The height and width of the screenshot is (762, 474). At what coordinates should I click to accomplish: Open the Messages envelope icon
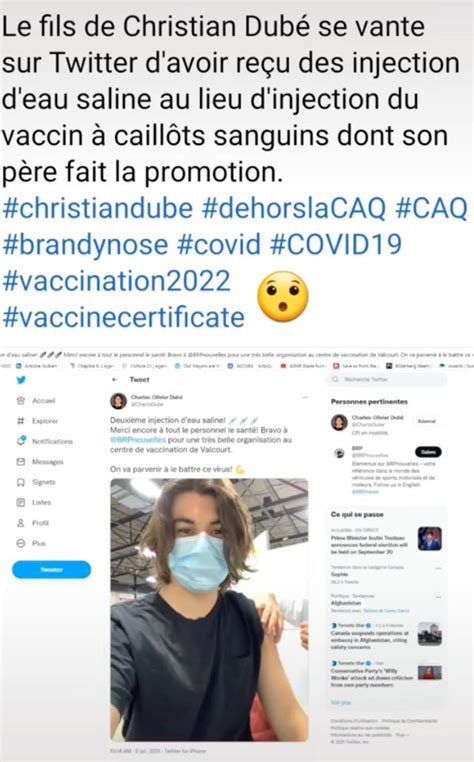coord(20,462)
